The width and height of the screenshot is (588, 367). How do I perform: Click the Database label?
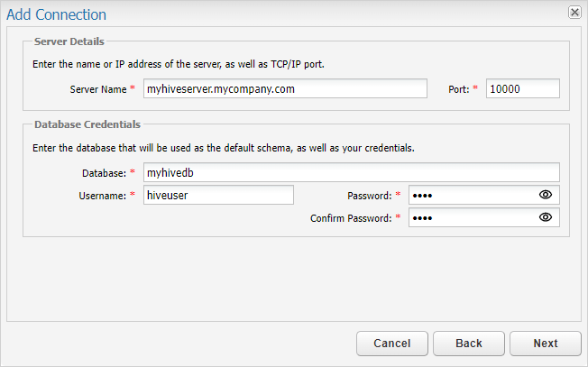(105, 173)
